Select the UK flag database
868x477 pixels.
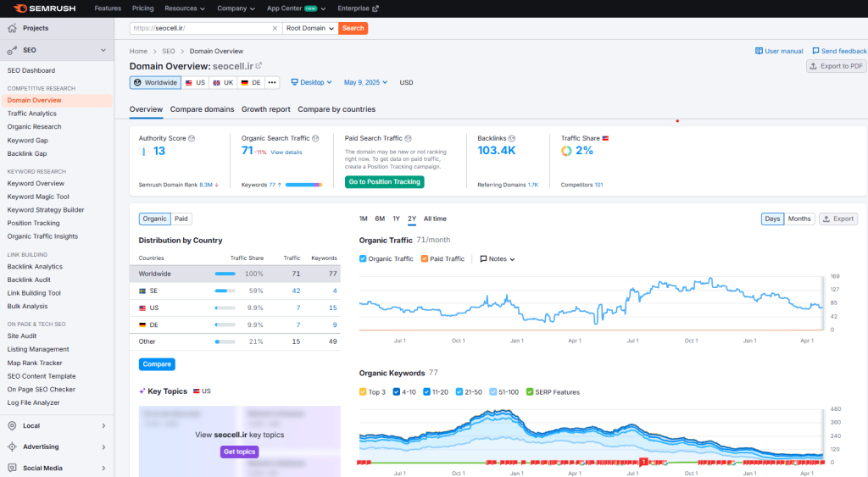[223, 82]
